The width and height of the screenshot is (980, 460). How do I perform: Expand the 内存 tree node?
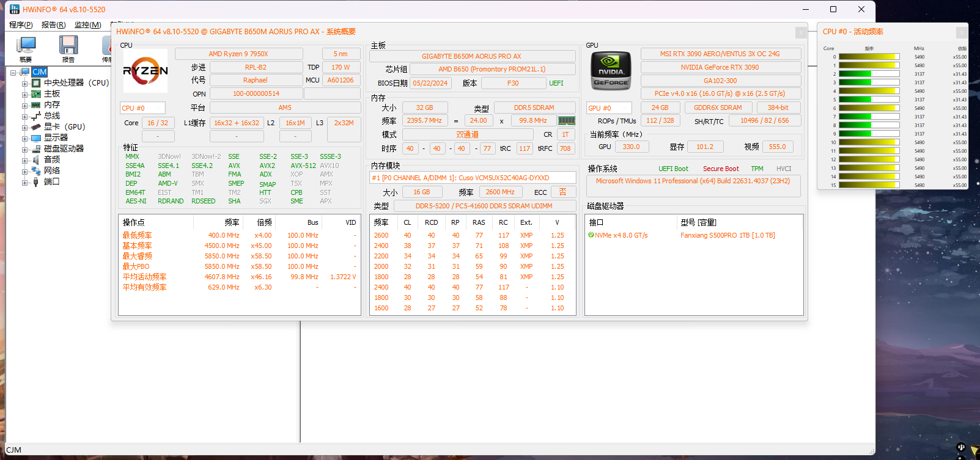tap(25, 105)
